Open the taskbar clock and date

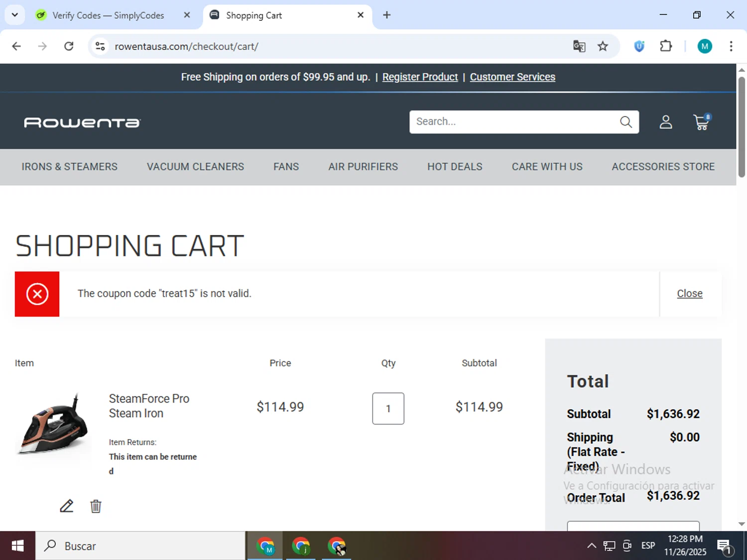pyautogui.click(x=685, y=546)
